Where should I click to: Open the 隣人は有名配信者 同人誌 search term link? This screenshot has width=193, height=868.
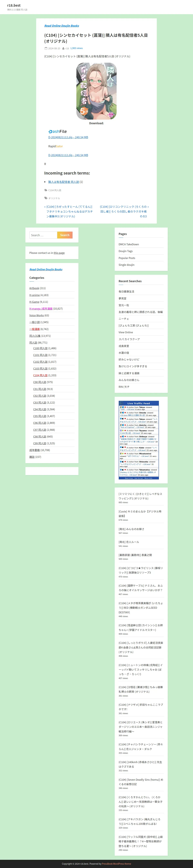click(x=64, y=182)
